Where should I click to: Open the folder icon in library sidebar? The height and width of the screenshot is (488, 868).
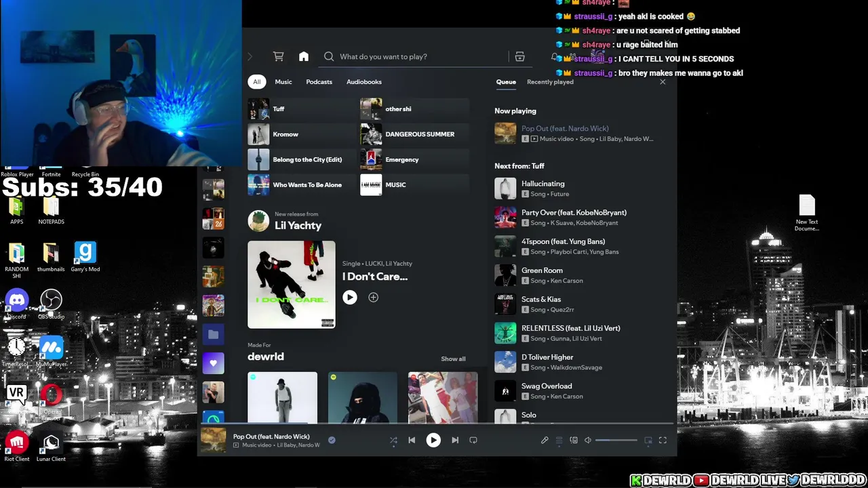[x=213, y=334]
